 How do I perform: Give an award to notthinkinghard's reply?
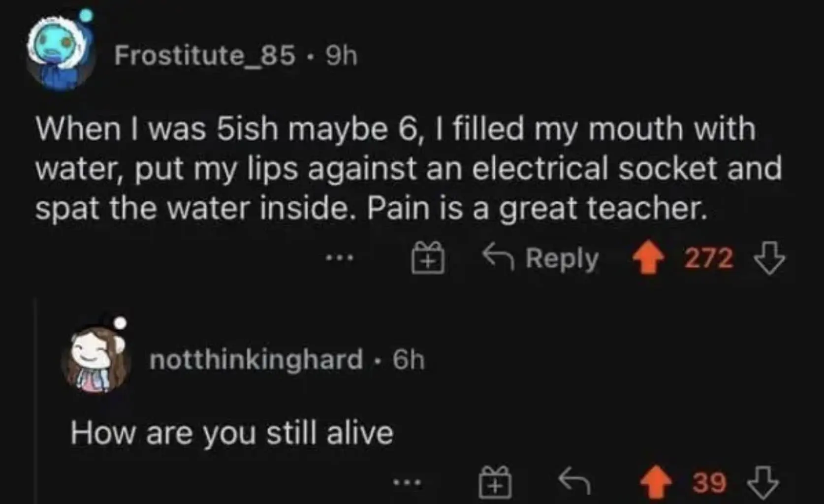pos(495,482)
